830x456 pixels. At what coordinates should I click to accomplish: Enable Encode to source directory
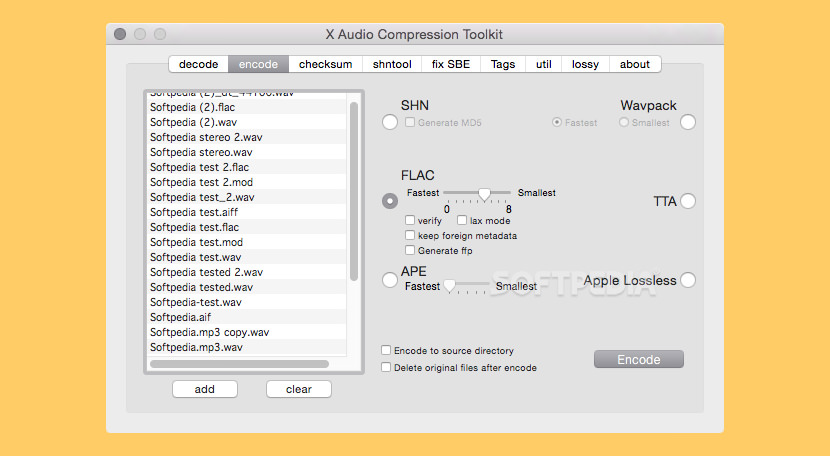coord(386,351)
